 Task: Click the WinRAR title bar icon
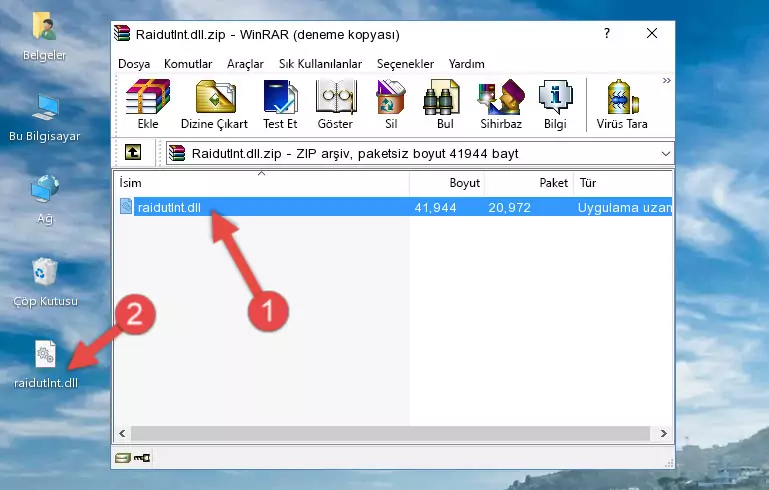click(x=122, y=33)
